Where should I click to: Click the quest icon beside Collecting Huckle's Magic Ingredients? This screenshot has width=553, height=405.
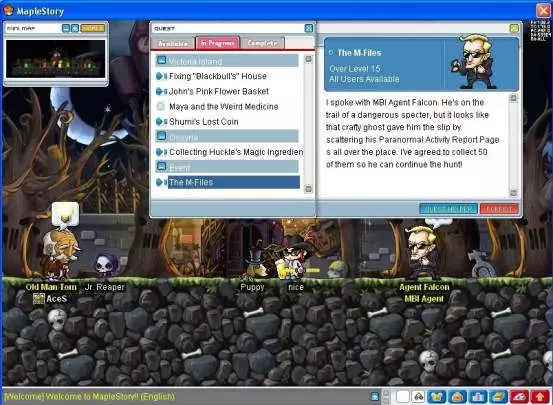coord(161,152)
